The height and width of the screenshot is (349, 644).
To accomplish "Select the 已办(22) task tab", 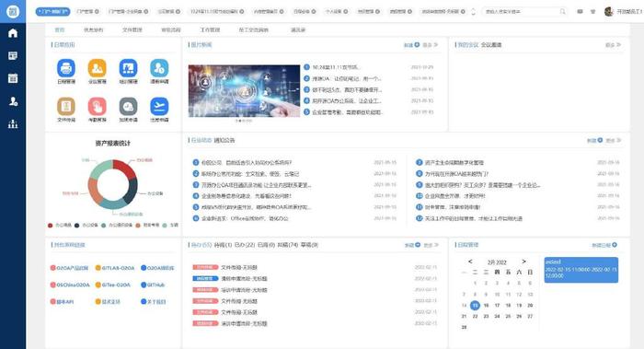I will coord(245,245).
